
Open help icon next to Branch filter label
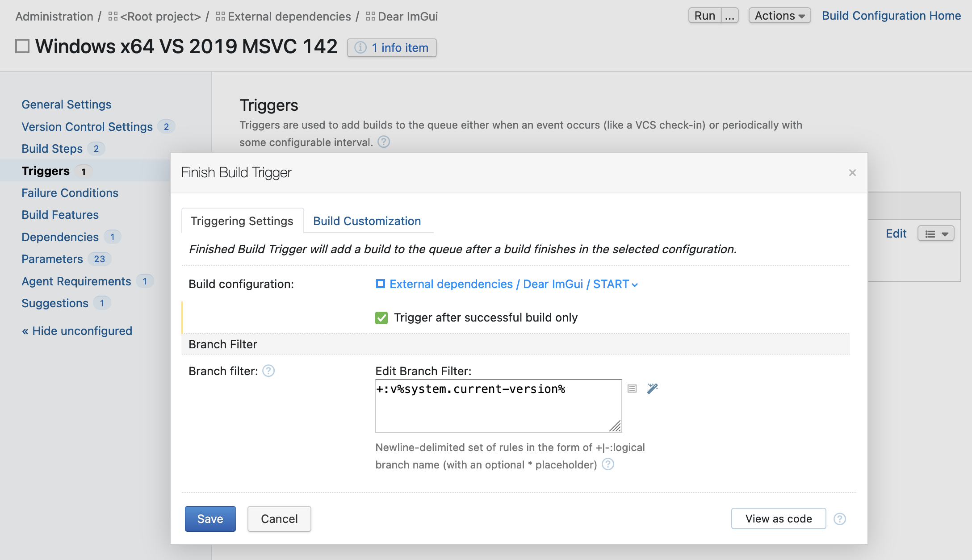tap(268, 371)
